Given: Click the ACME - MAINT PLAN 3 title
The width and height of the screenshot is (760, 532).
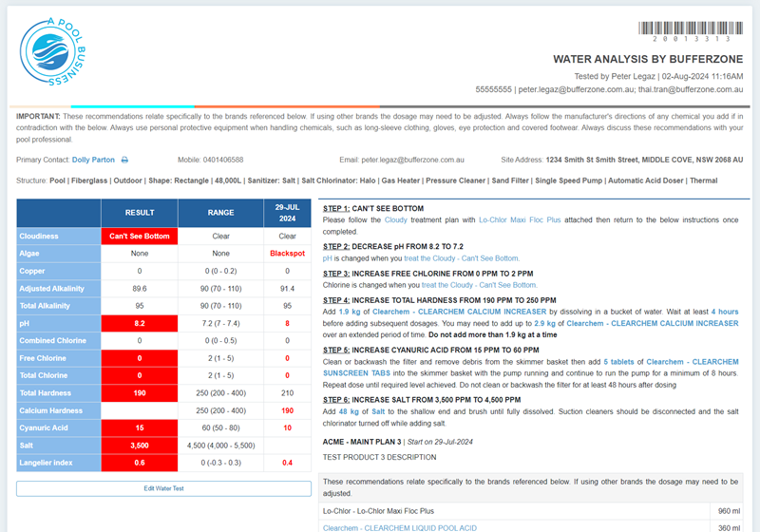Looking at the screenshot, I should tap(362, 442).
